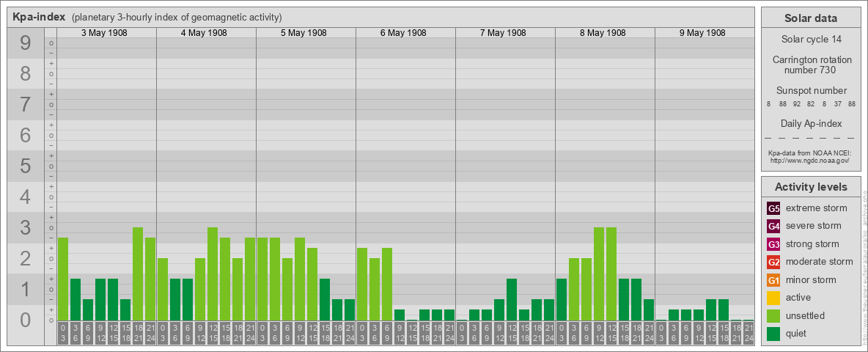The width and height of the screenshot is (868, 352).
Task: Click the 'Solar data' panel heading
Action: [x=810, y=18]
